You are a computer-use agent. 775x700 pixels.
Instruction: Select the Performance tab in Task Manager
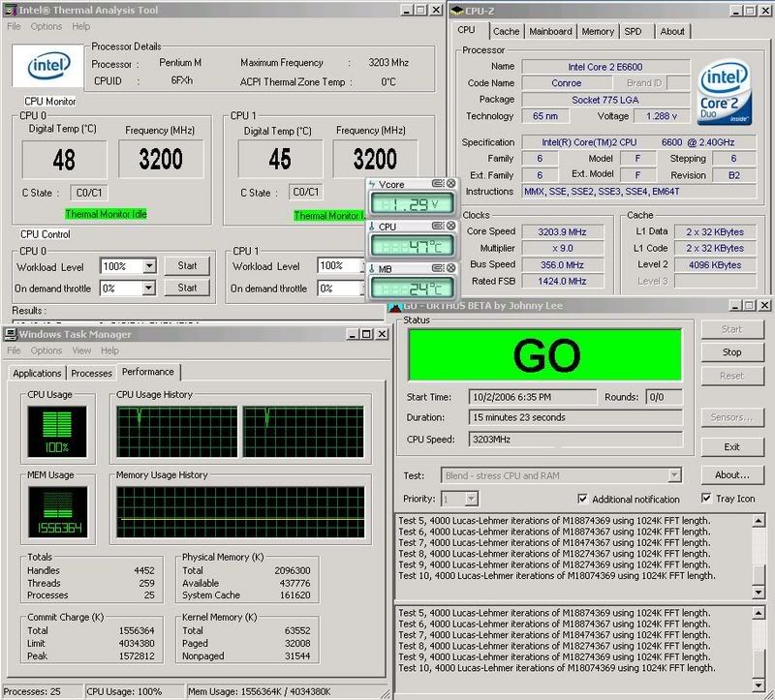(148, 372)
